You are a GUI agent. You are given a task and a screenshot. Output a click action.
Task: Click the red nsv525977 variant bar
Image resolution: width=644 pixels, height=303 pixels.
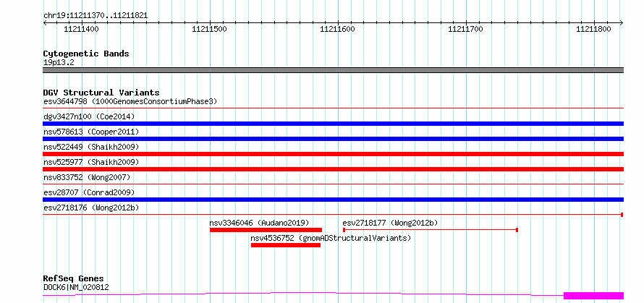(334, 169)
